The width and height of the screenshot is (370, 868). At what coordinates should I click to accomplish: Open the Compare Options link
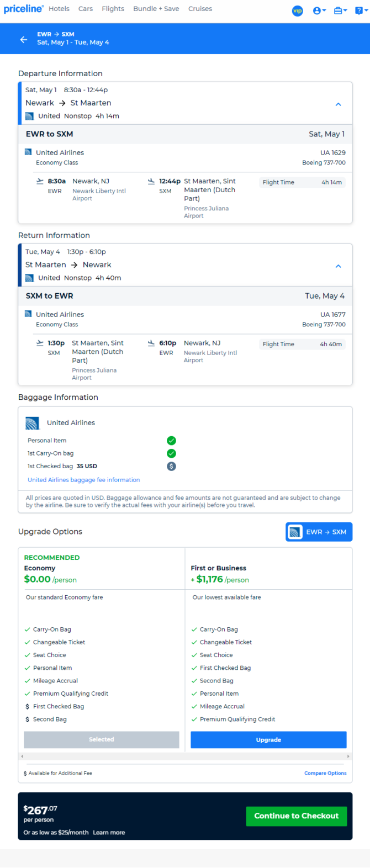tap(325, 773)
